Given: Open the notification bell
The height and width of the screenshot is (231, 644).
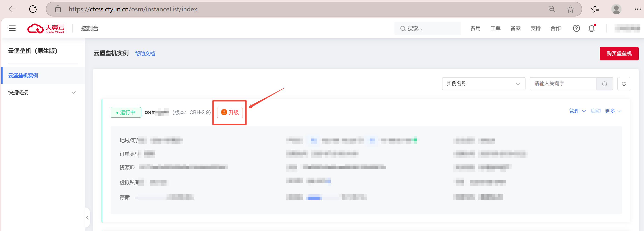Looking at the screenshot, I should (x=592, y=28).
